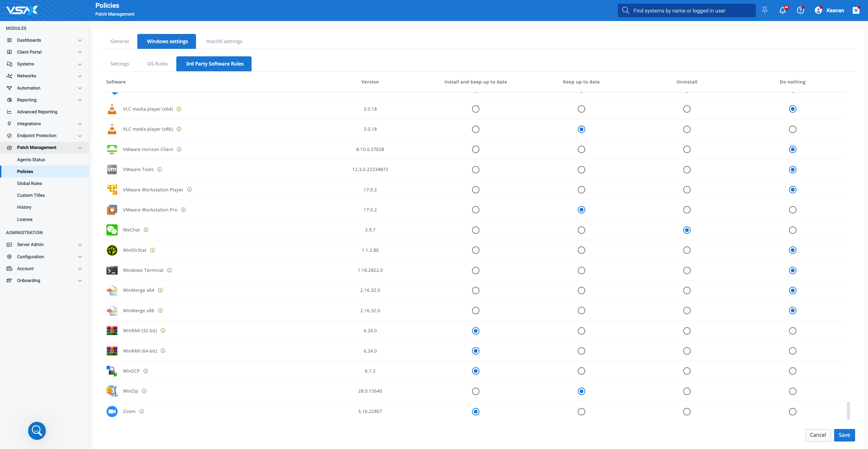The width and height of the screenshot is (868, 449).
Task: Choose Keep up to date for WinDirStat
Action: click(x=581, y=250)
